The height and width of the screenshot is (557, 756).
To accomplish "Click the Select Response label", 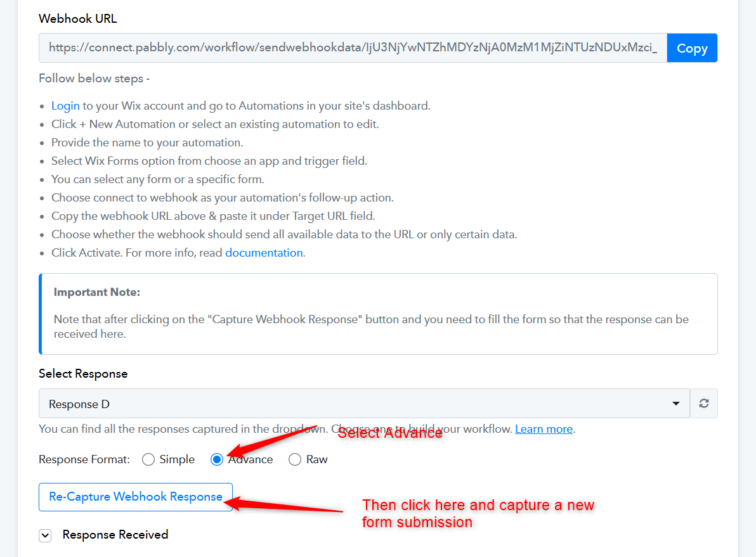I will [83, 373].
